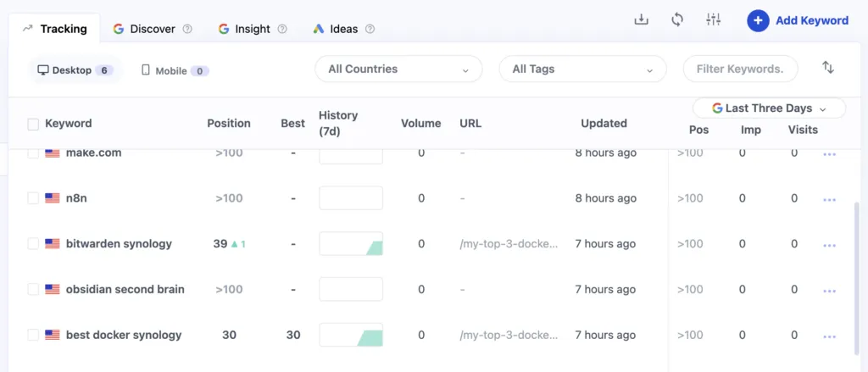The image size is (868, 372).
Task: Click the sort order arrows icon
Action: tap(828, 68)
